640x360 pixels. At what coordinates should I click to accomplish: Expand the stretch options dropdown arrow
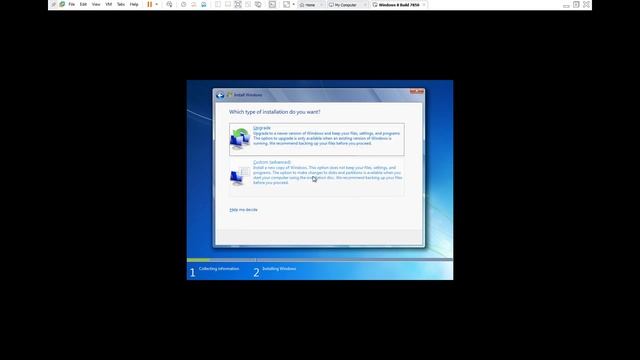[293, 4]
